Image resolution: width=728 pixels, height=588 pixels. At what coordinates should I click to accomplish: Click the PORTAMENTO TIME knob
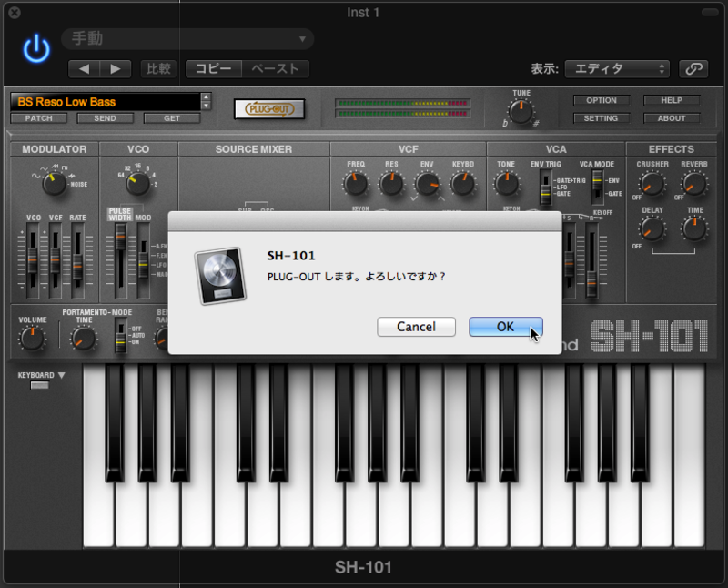[84, 338]
